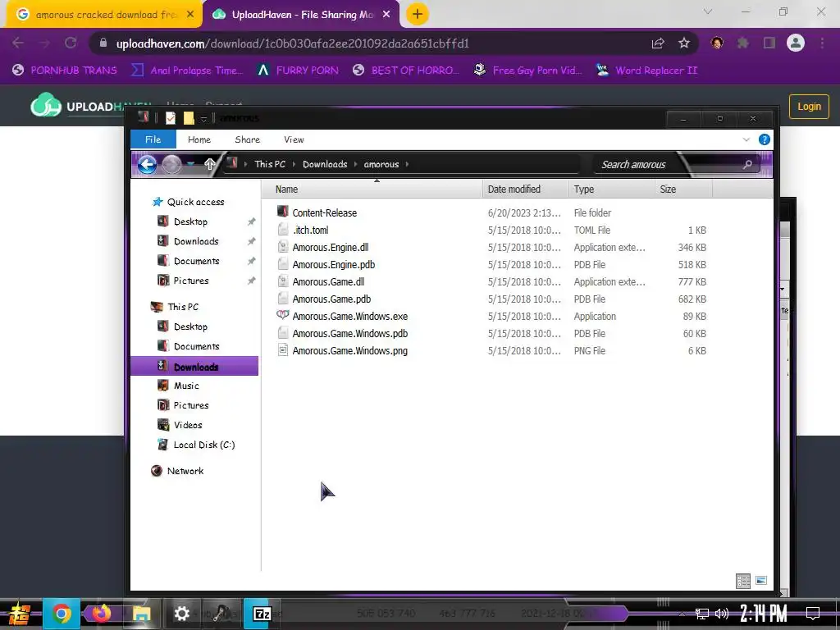
Task: Expand breadcrumb arrow after This PC
Action: pyautogui.click(x=294, y=164)
